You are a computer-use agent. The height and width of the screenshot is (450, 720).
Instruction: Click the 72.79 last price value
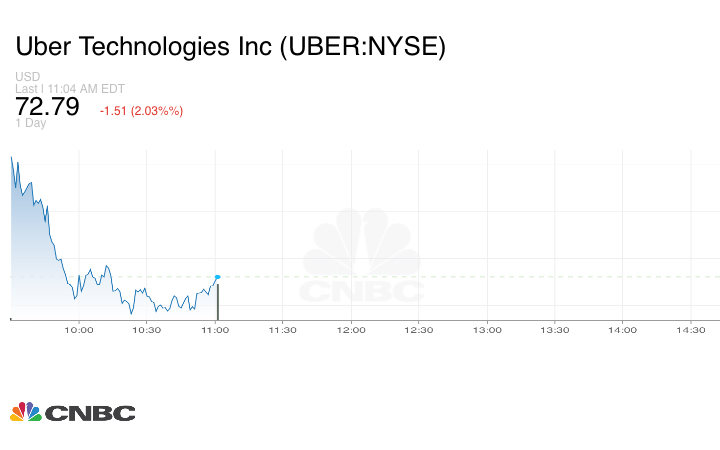point(47,107)
